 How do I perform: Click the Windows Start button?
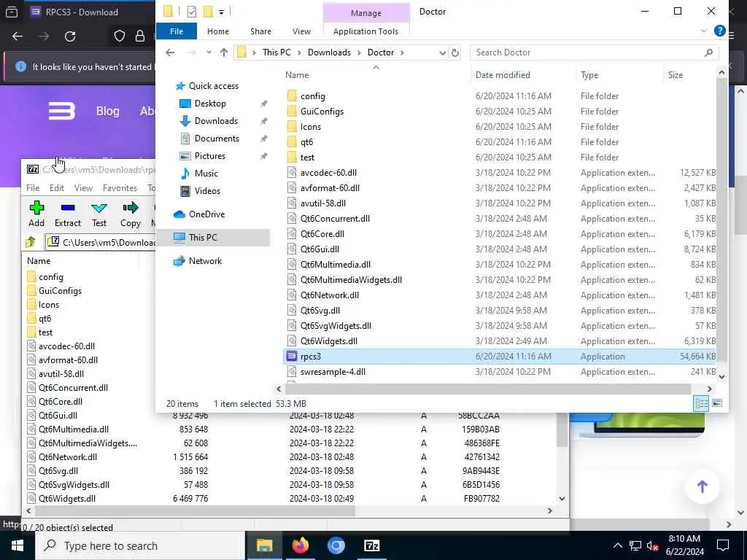click(x=18, y=545)
